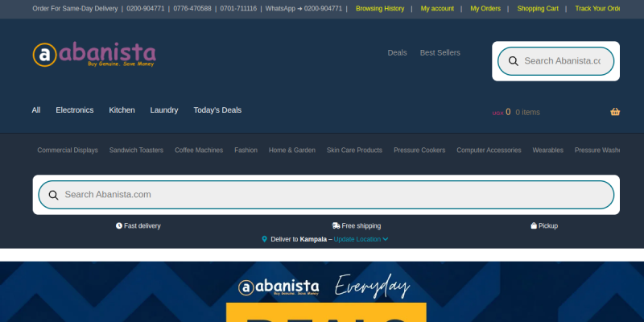The height and width of the screenshot is (322, 644).
Task: Click the magnifier icon in the header search box
Action: pyautogui.click(x=514, y=61)
